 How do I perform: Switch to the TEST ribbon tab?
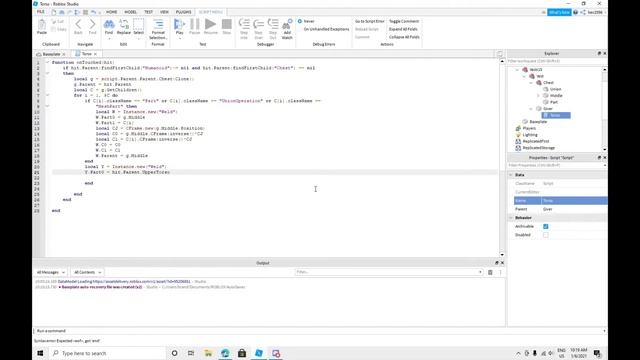[x=149, y=12]
